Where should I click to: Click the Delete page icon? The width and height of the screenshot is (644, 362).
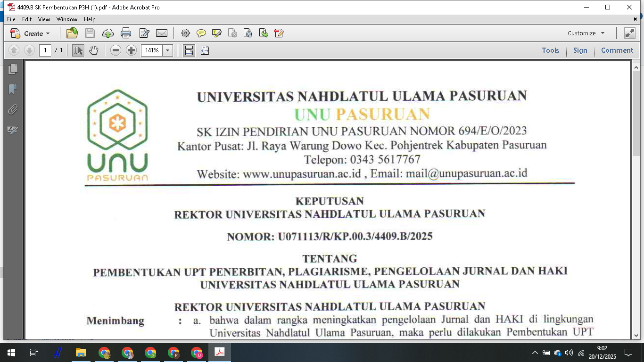pyautogui.click(x=232, y=33)
